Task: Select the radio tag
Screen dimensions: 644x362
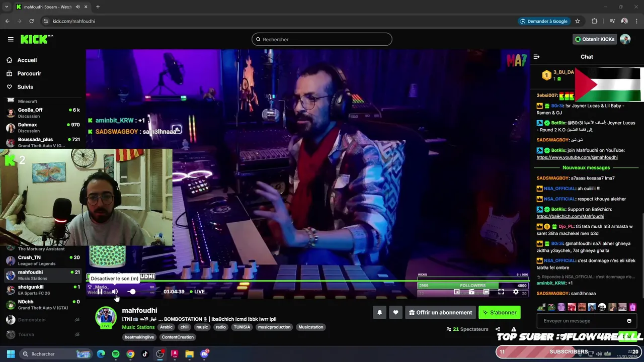Action: 220,327
